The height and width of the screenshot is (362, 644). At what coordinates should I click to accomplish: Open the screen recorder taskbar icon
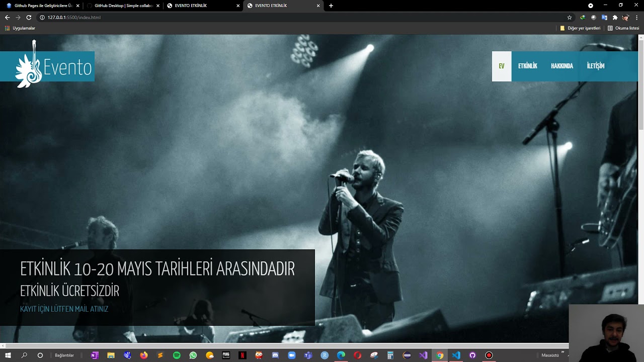489,355
